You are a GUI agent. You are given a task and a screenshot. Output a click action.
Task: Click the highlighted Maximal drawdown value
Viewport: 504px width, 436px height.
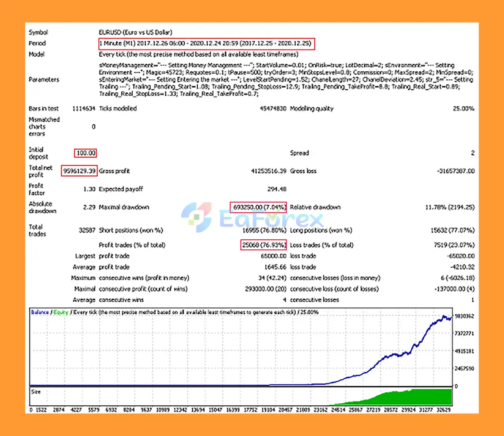click(258, 207)
